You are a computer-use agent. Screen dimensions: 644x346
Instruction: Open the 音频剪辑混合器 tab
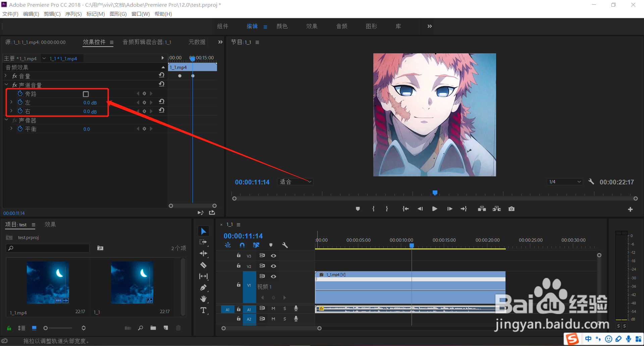coord(147,42)
